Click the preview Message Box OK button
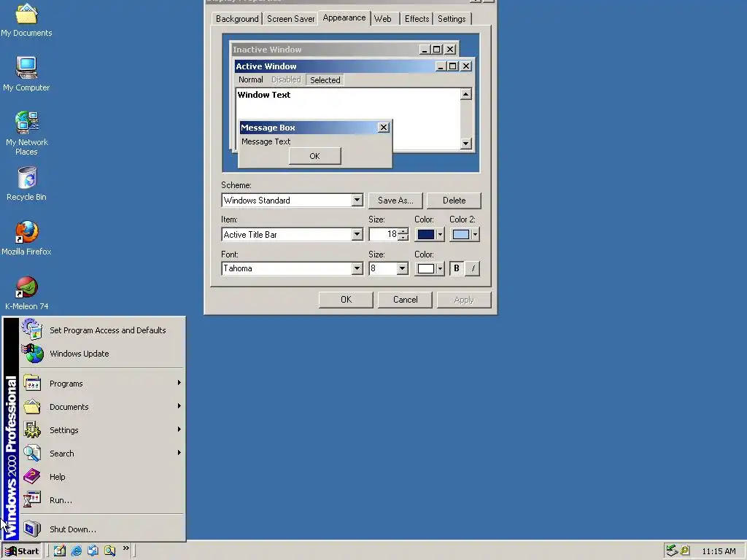 click(315, 156)
